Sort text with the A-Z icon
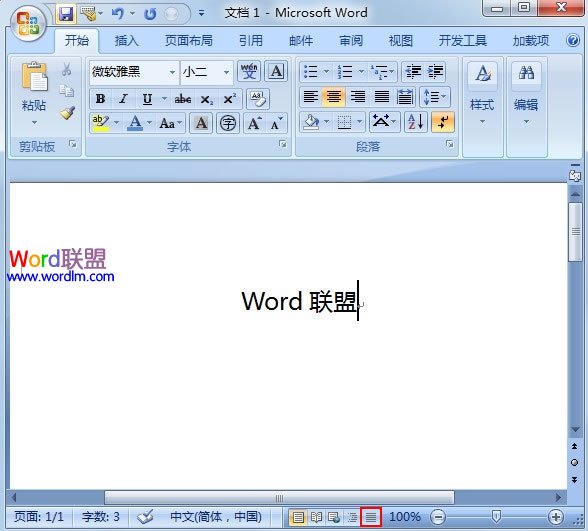This screenshot has height=531, width=588. tap(416, 122)
